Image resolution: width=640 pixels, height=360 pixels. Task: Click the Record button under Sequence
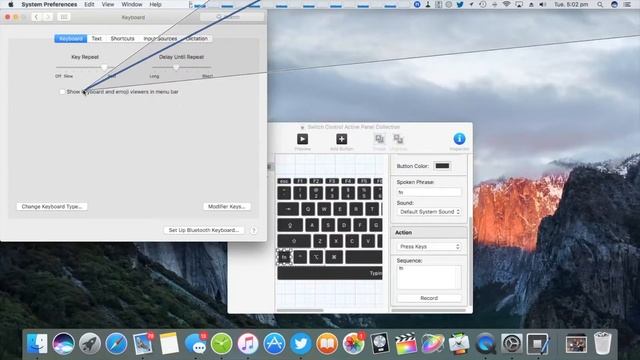pos(429,298)
